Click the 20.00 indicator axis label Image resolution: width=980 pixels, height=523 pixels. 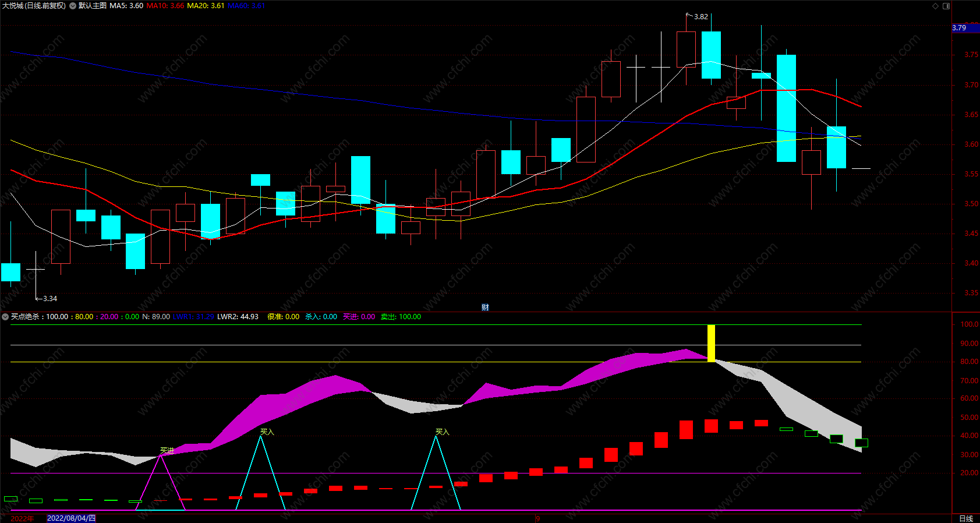[x=970, y=473]
